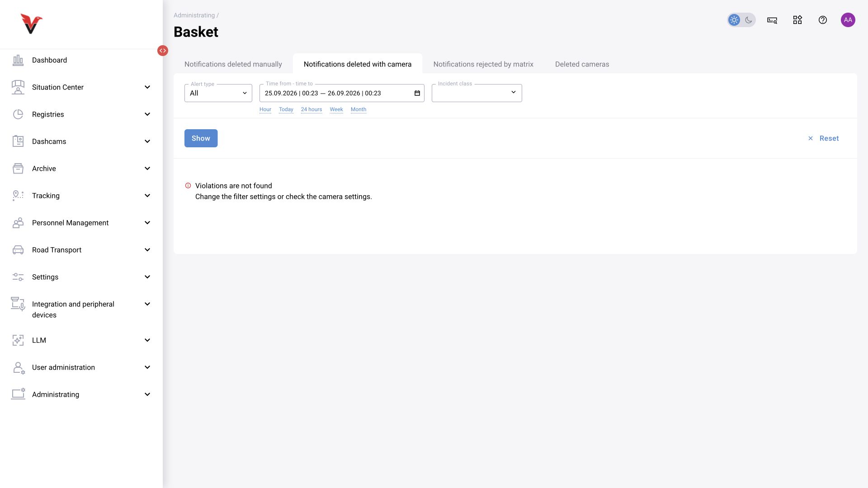Open the Incident class dropdown
868x488 pixels.
(477, 93)
